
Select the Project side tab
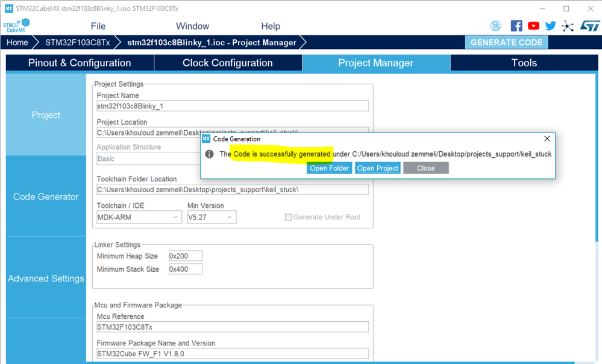click(46, 115)
